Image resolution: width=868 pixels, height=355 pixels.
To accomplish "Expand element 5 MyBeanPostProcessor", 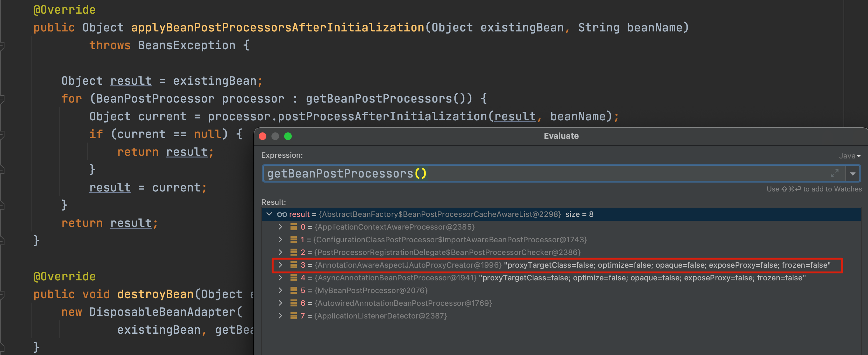I will (x=280, y=290).
